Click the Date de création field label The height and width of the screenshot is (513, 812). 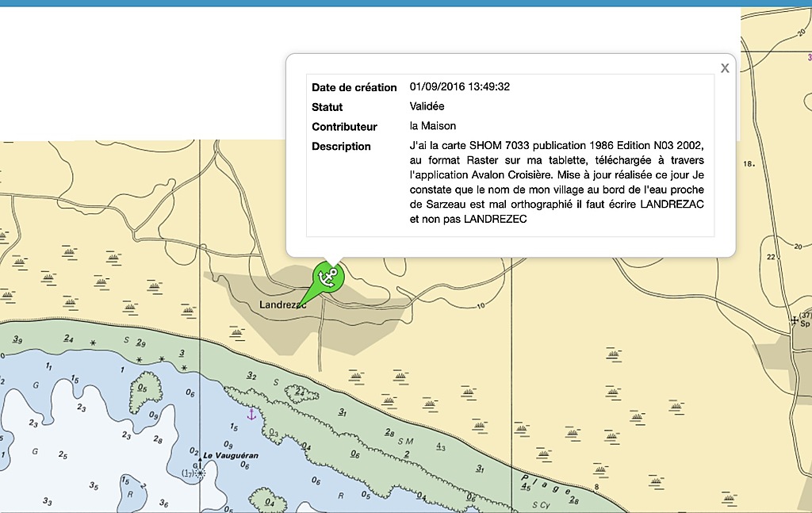click(354, 87)
